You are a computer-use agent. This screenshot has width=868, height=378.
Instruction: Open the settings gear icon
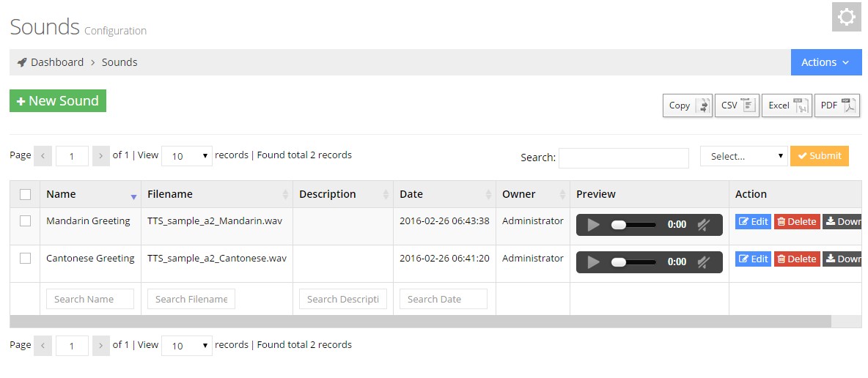point(846,17)
